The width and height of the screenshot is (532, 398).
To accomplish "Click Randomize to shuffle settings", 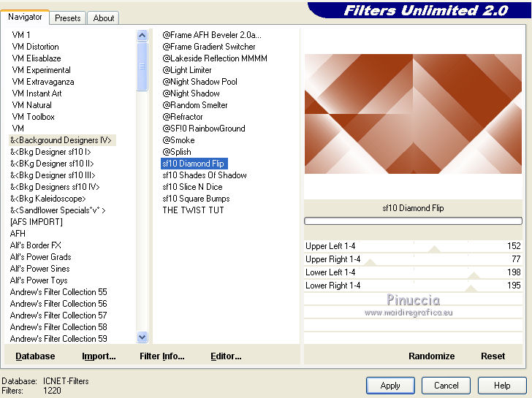I will (432, 356).
